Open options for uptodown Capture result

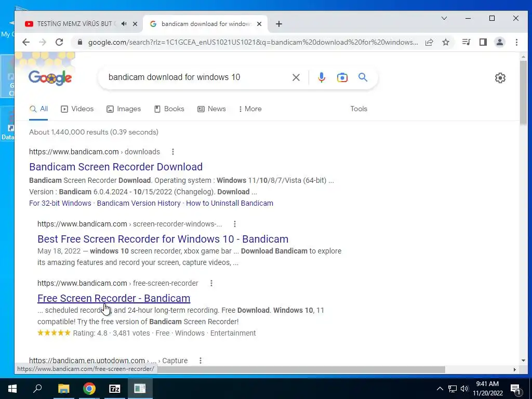click(201, 361)
